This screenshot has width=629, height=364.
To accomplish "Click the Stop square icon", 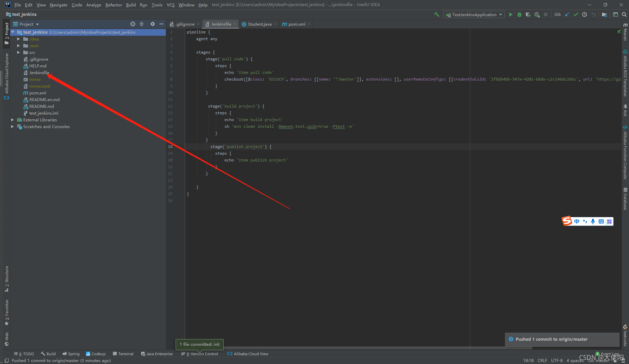I will point(546,14).
